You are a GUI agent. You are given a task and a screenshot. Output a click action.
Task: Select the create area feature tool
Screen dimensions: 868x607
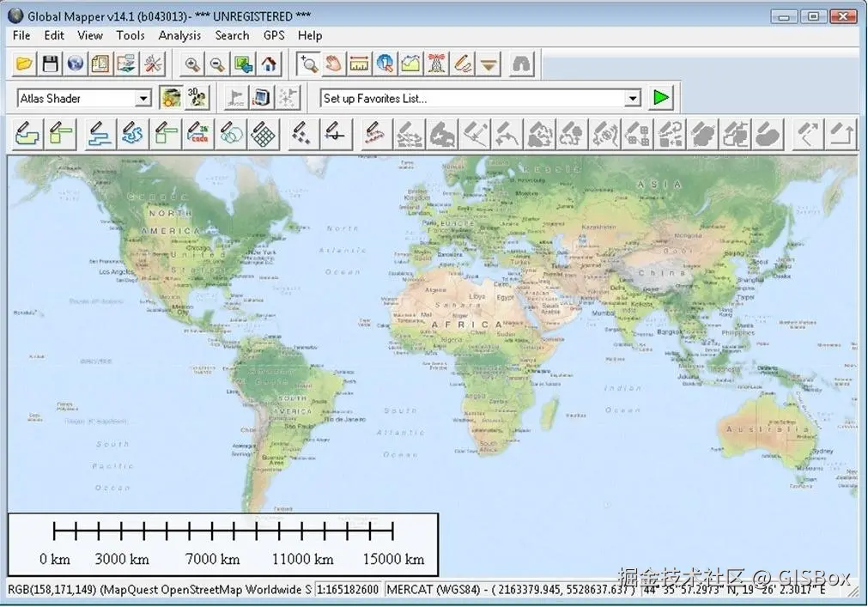pyautogui.click(x=27, y=135)
